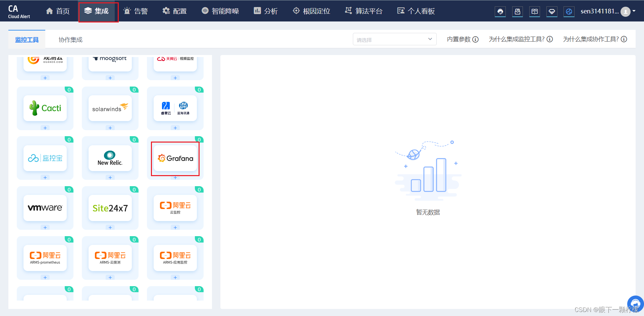Go to 首页 home in top navigation
Image resolution: width=644 pixels, height=316 pixels.
click(58, 11)
